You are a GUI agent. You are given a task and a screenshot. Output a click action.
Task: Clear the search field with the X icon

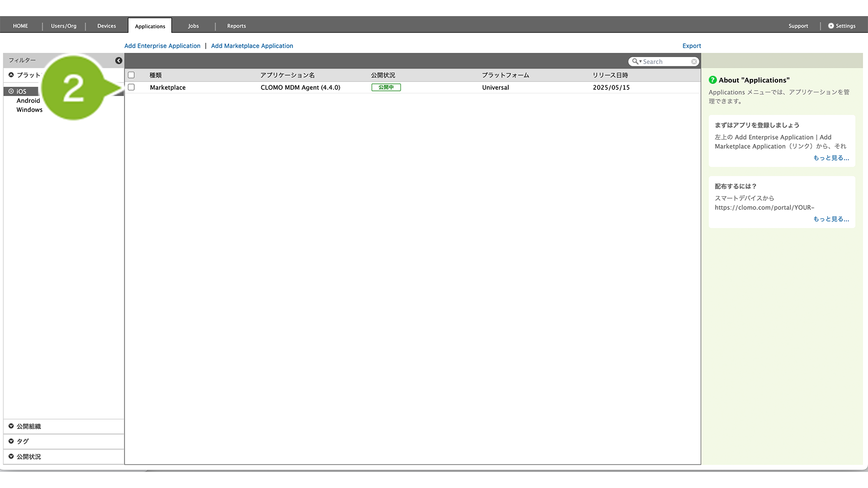694,61
